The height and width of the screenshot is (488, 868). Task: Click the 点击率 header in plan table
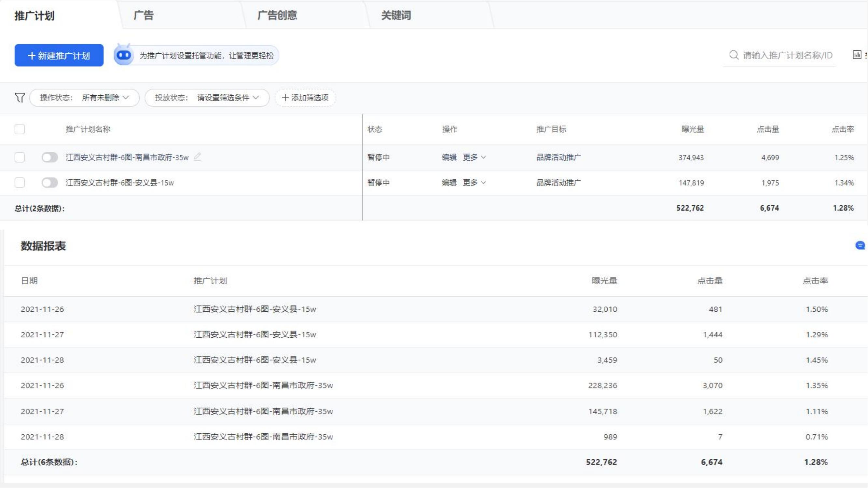click(x=843, y=129)
